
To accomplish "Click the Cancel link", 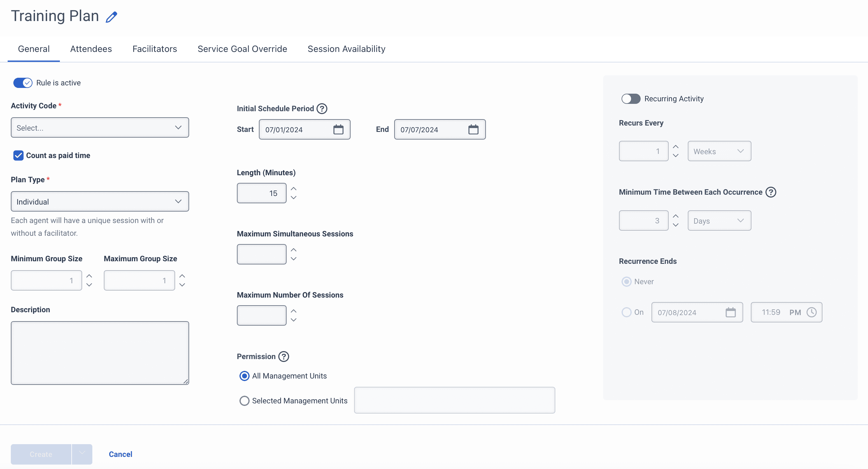I will click(x=120, y=454).
